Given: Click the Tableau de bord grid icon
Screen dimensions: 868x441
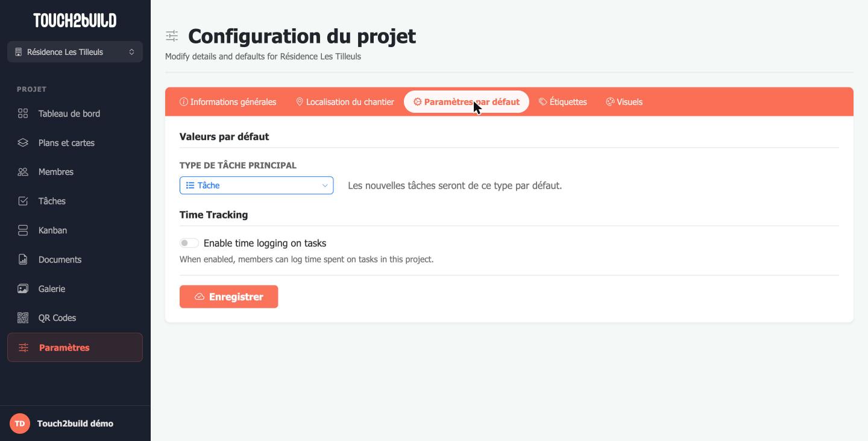Looking at the screenshot, I should pyautogui.click(x=23, y=113).
